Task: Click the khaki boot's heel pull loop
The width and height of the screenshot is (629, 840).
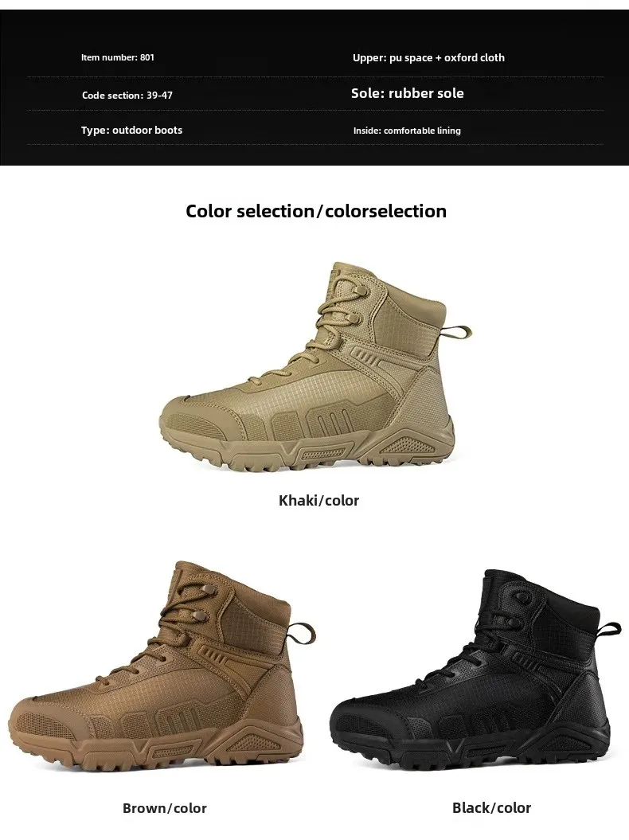Action: pyautogui.click(x=458, y=331)
